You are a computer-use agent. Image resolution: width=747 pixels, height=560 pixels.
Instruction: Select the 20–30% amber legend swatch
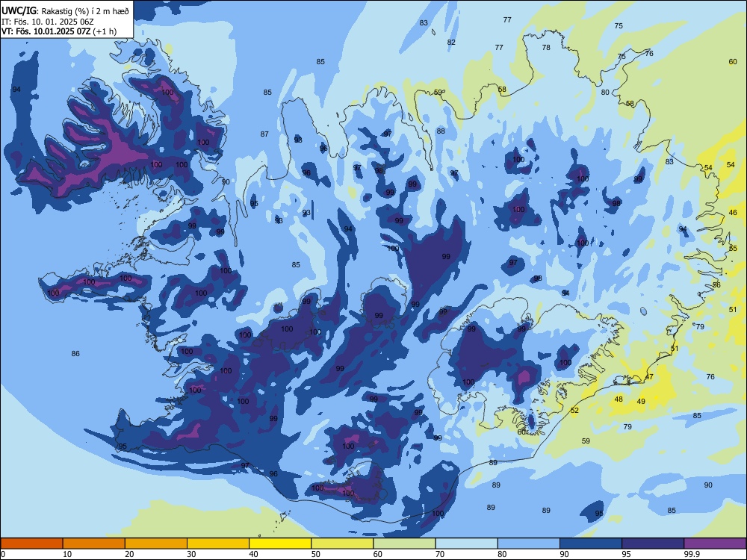click(156, 544)
